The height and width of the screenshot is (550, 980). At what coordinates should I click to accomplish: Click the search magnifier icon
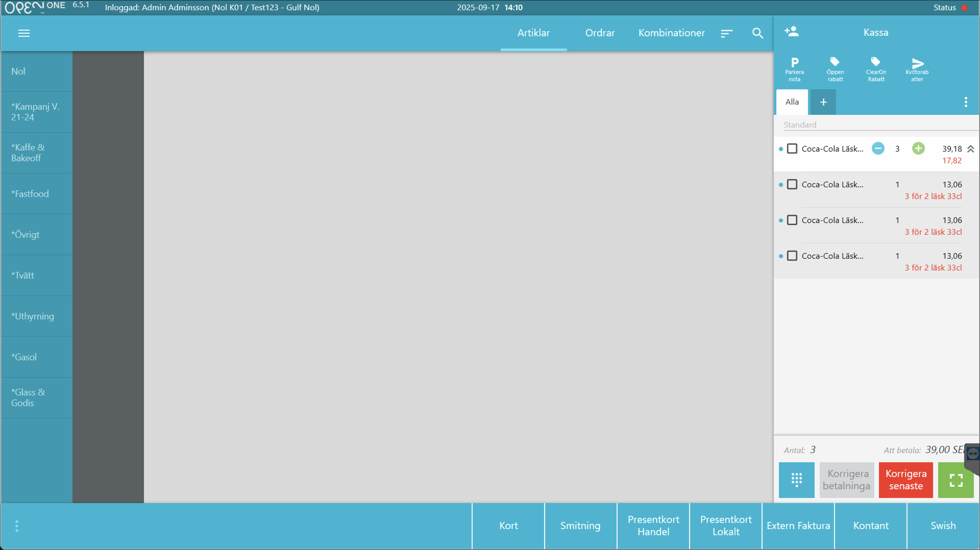click(x=757, y=33)
